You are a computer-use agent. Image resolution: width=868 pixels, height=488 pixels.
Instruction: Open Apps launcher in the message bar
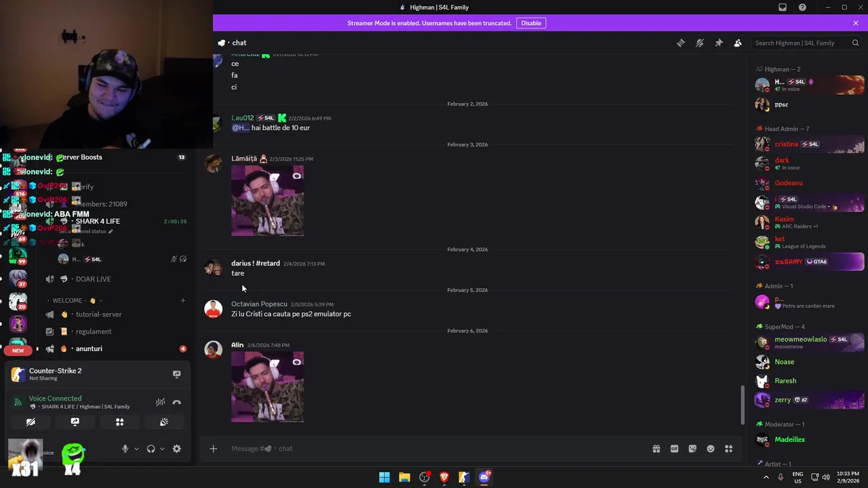pyautogui.click(x=729, y=449)
